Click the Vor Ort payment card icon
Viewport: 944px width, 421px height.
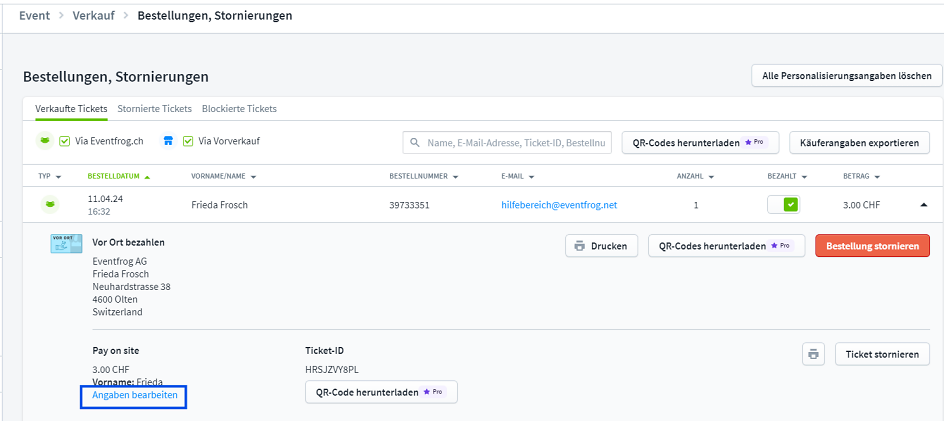[x=66, y=244]
